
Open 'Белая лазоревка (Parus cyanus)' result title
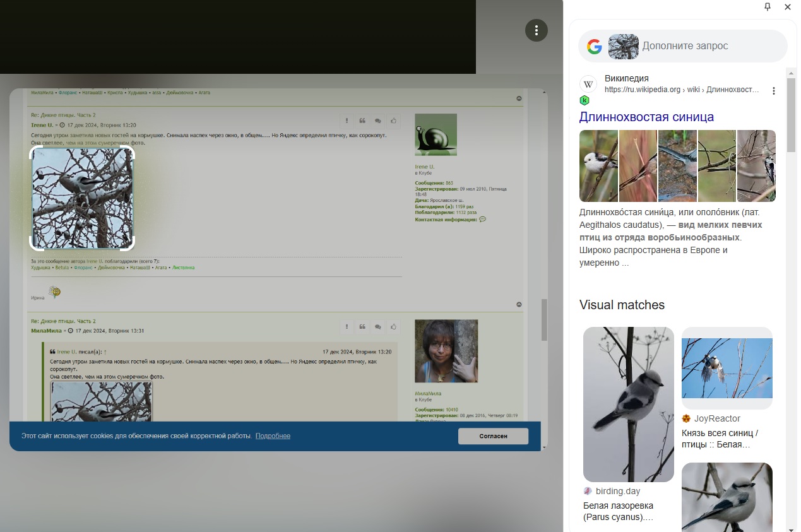pos(619,512)
